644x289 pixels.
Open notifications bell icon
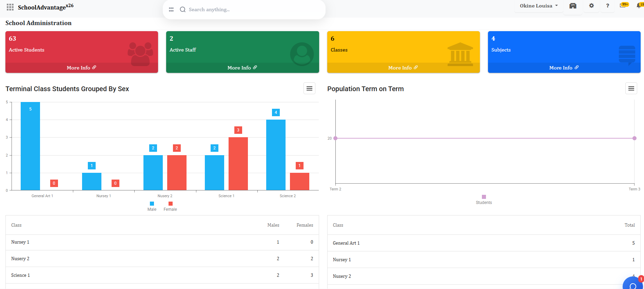[x=640, y=5]
